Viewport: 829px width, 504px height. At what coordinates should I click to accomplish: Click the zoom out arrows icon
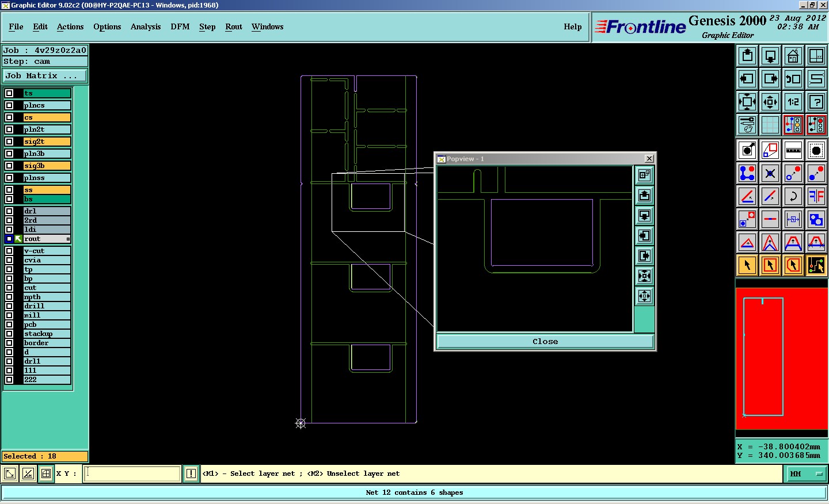770,102
